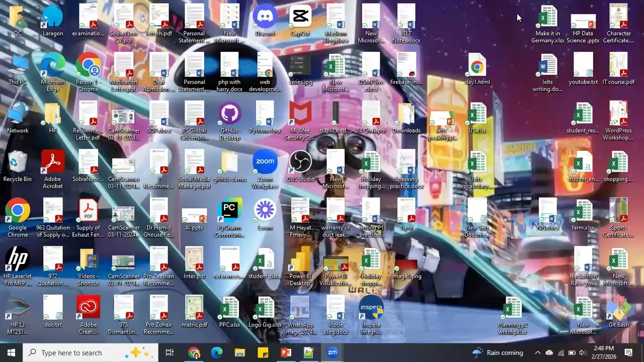Open the Rain coming weather widget
Image resolution: width=644 pixels, height=362 pixels.
point(498,352)
